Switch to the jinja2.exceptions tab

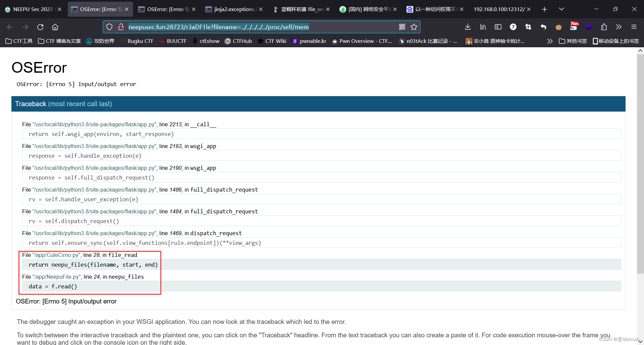click(x=231, y=9)
